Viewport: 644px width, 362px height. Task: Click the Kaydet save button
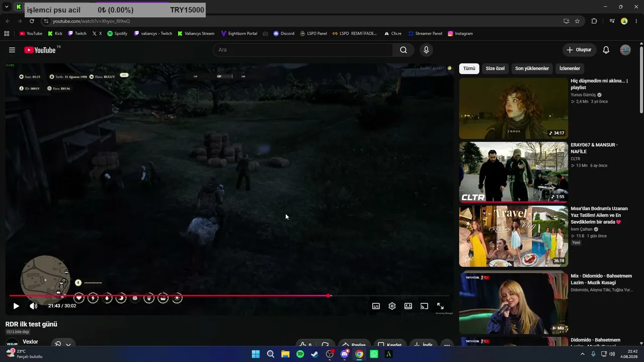click(x=390, y=345)
